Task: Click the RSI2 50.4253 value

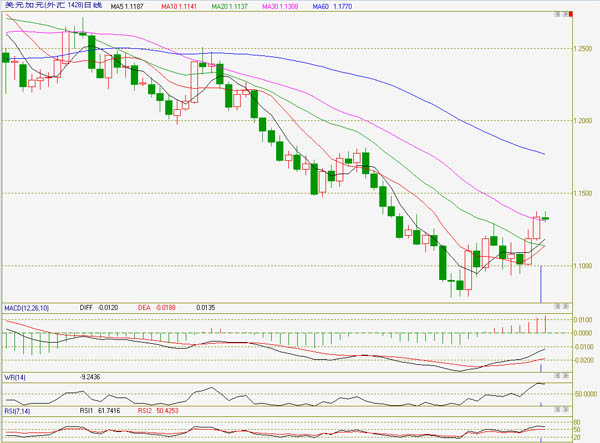Action: (x=158, y=411)
